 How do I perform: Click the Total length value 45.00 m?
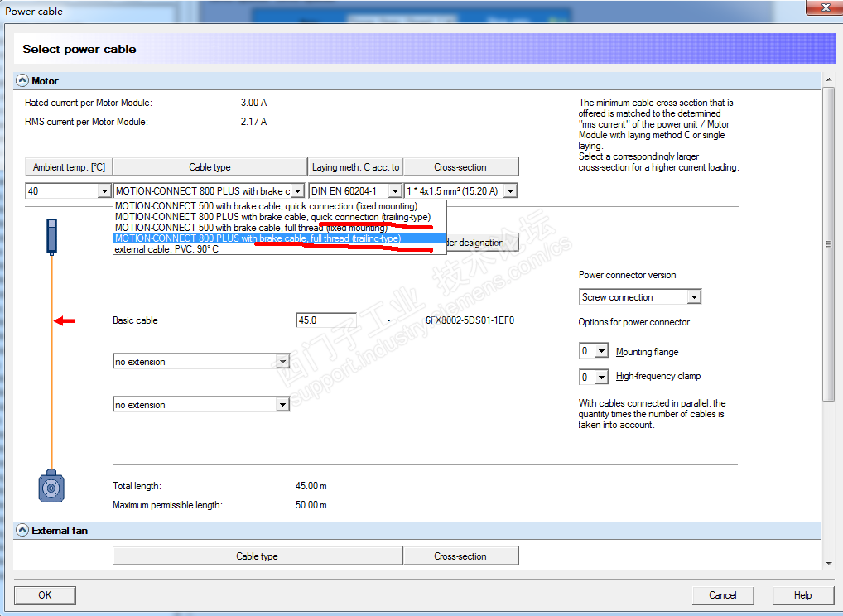pyautogui.click(x=311, y=486)
